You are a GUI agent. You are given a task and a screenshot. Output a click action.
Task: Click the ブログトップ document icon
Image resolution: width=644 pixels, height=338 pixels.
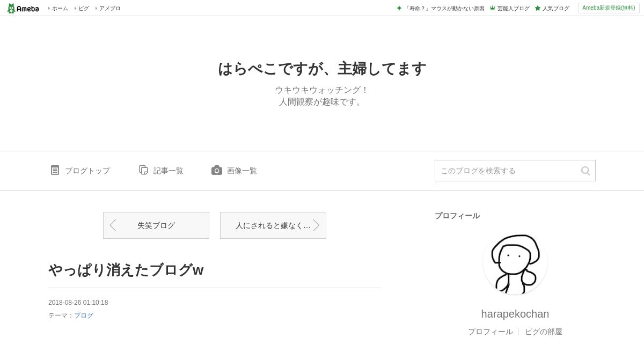pos(55,170)
